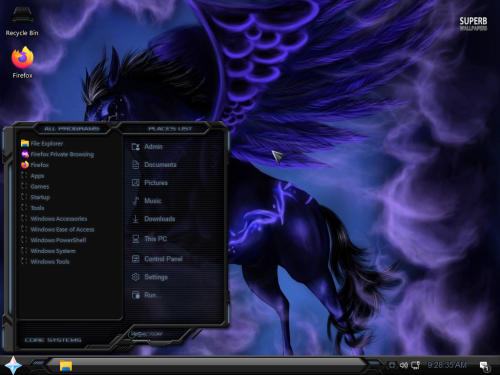Click the Documents page icon
The width and height of the screenshot is (500, 375).
(136, 165)
